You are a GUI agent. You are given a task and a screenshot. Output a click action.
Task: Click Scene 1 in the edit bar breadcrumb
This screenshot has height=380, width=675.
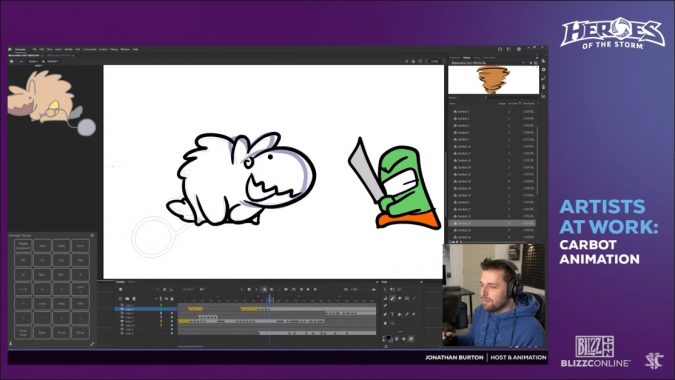point(34,62)
